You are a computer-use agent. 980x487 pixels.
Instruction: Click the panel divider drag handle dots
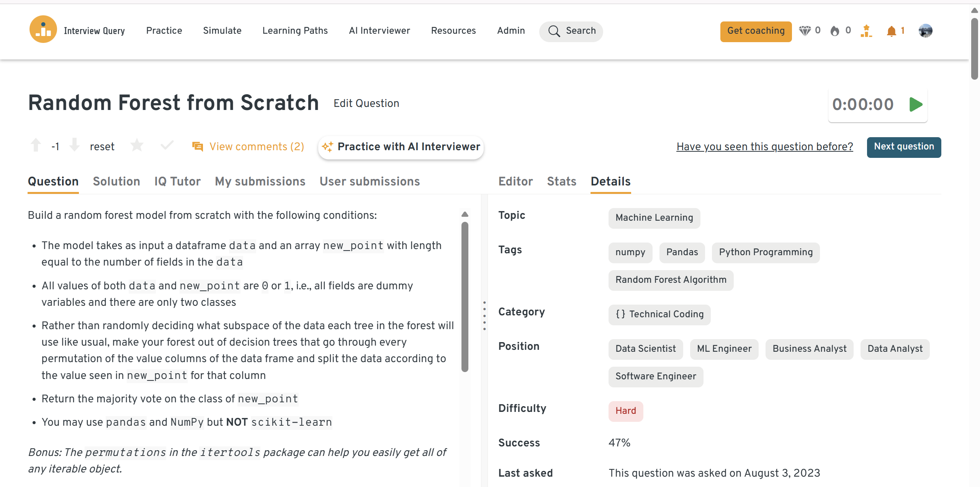coord(484,316)
